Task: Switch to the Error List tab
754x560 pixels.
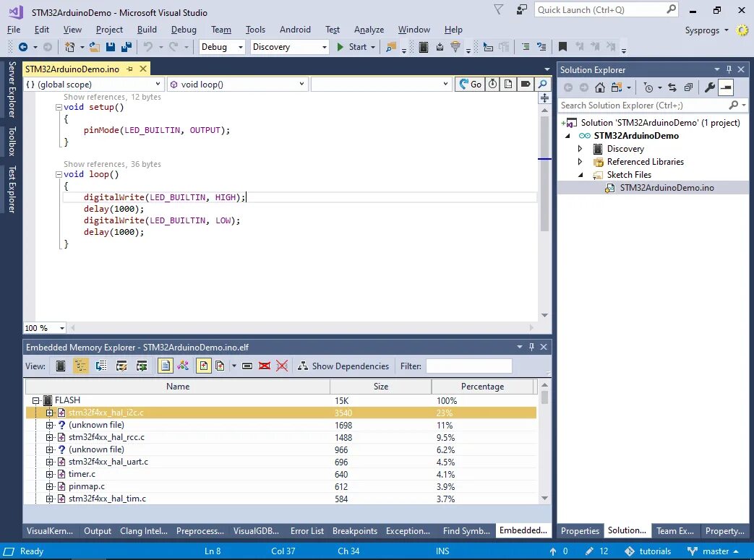Action: (x=307, y=531)
